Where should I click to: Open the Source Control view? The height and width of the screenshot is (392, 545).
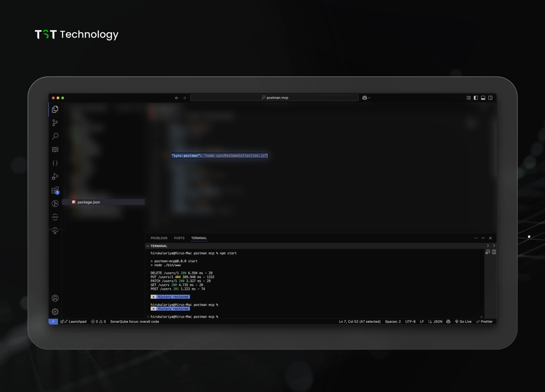(55, 123)
